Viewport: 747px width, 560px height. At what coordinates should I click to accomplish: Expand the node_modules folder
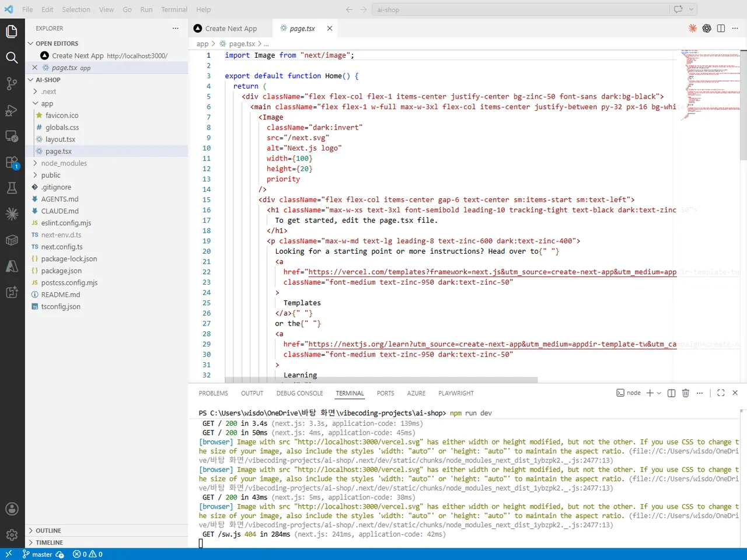(x=64, y=163)
